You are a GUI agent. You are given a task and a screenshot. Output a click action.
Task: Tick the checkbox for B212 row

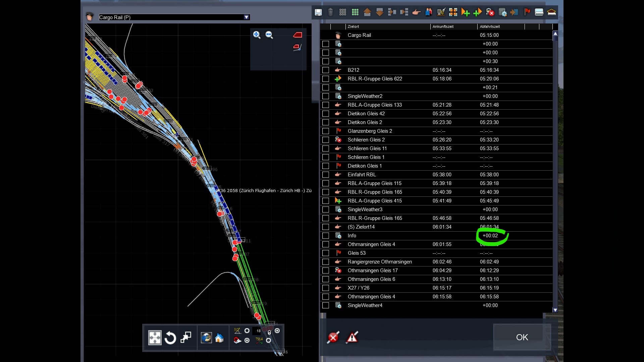click(325, 70)
